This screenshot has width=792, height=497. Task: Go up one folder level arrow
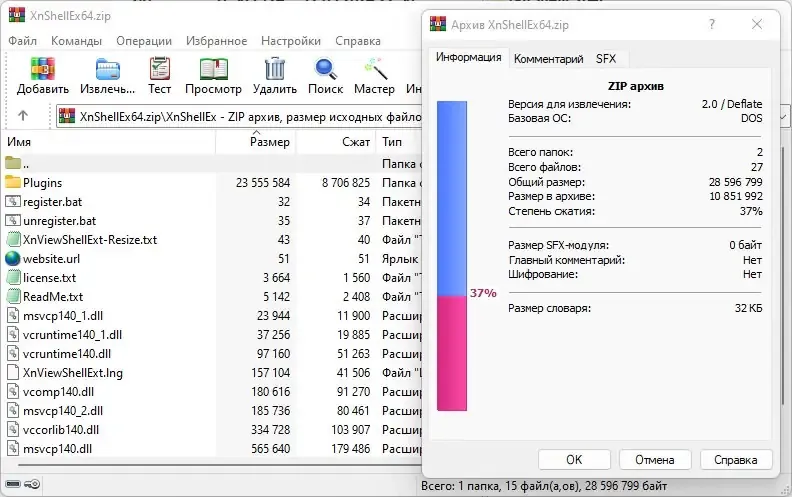pos(23,116)
